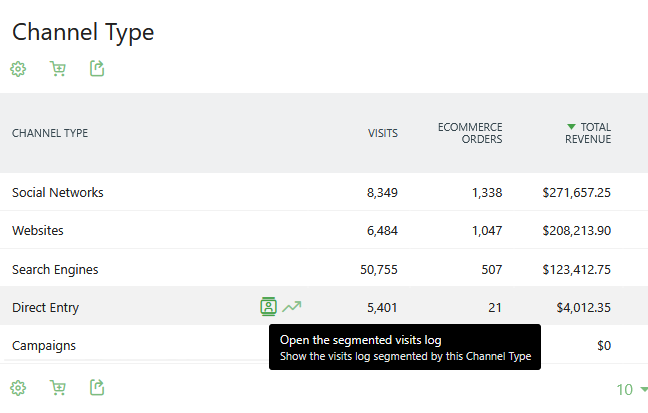The height and width of the screenshot is (413, 648).
Task: Click the top ecommerce cart icon
Action: [x=58, y=69]
